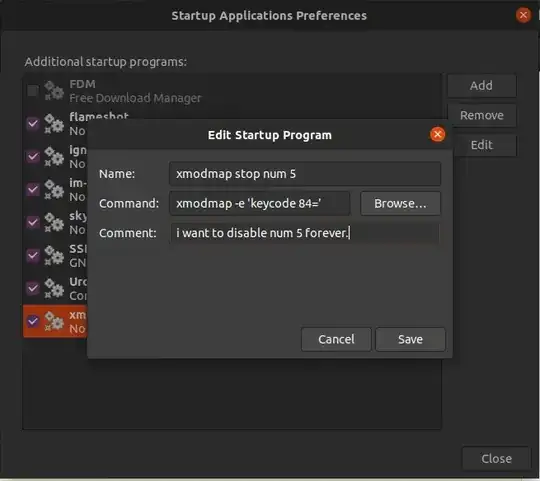Click the gear icon beside FDM entry

[x=54, y=91]
